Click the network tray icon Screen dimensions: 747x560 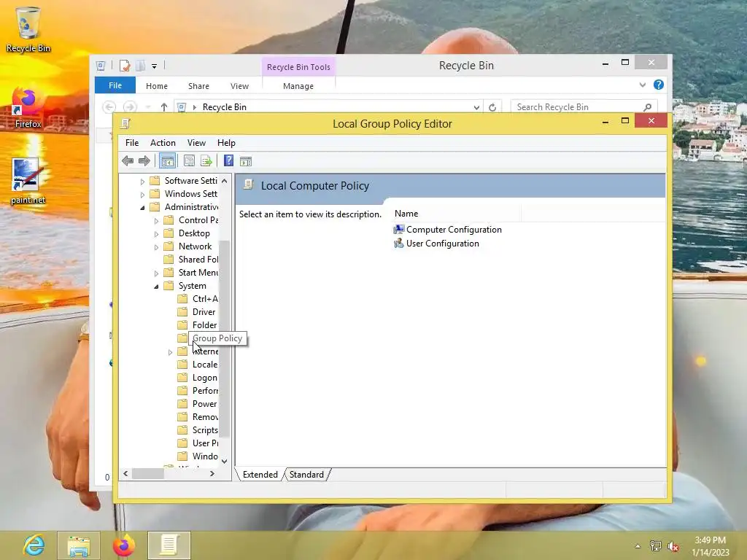click(656, 546)
